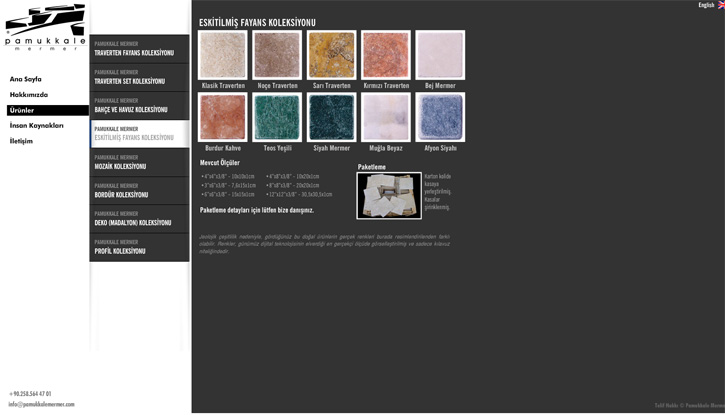Select Deko (Madalyon) Koleksiyonu
The height and width of the screenshot is (415, 725).
point(139,219)
